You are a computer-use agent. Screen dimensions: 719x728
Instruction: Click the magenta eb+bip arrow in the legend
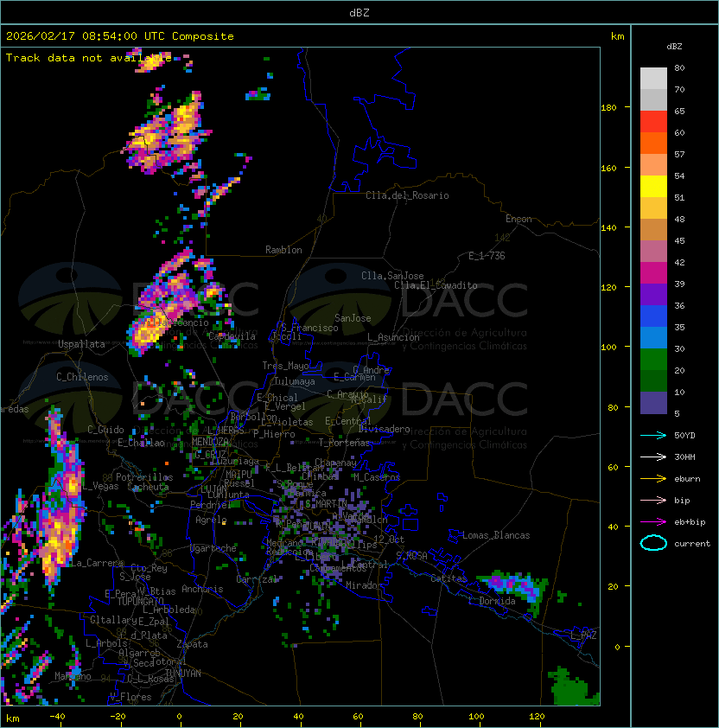coord(653,522)
